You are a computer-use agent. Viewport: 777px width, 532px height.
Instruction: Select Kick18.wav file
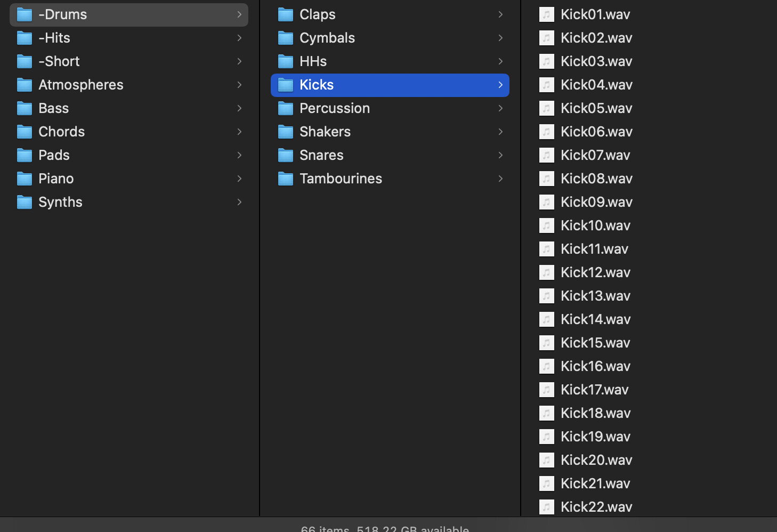tap(595, 413)
